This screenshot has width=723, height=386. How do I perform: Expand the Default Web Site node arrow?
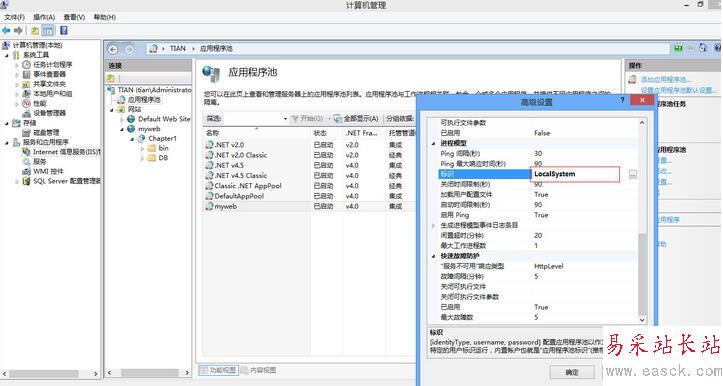[122, 119]
